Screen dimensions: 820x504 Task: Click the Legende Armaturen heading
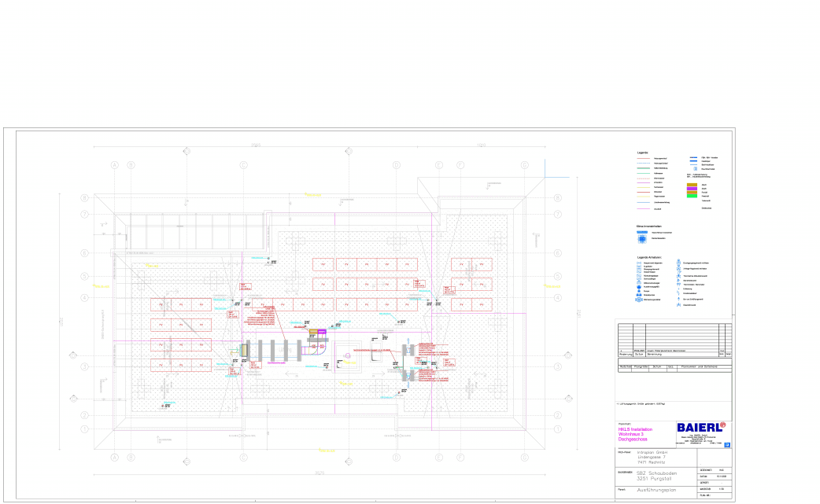click(x=650, y=258)
